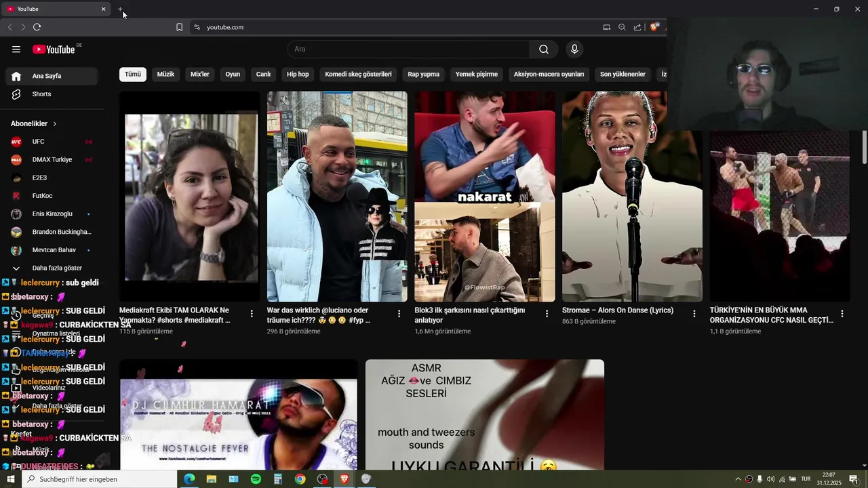Open the YouTube hamburger guide menu
The width and height of the screenshot is (868, 488).
tap(16, 49)
